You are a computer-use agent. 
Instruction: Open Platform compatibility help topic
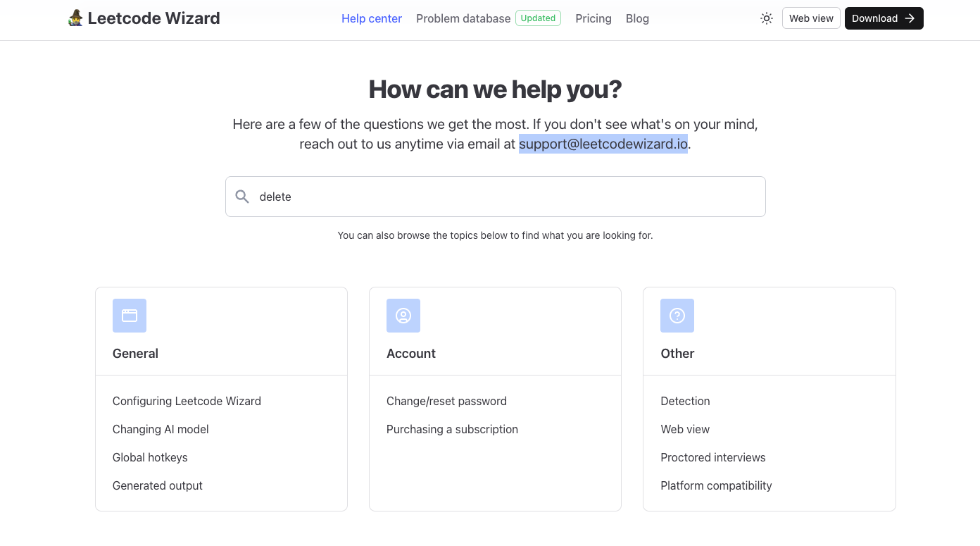pyautogui.click(x=716, y=485)
